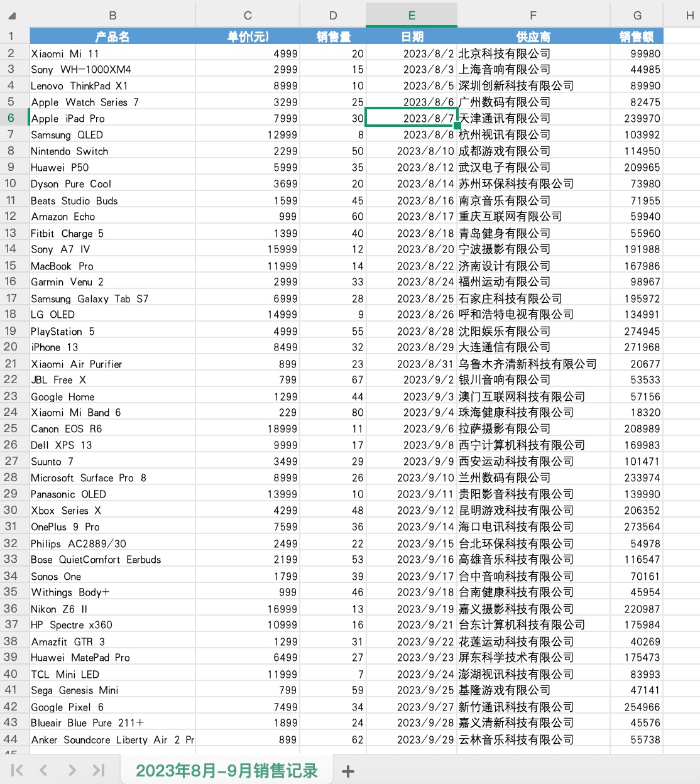This screenshot has width=700, height=784.
Task: Select column F header
Action: [x=533, y=15]
